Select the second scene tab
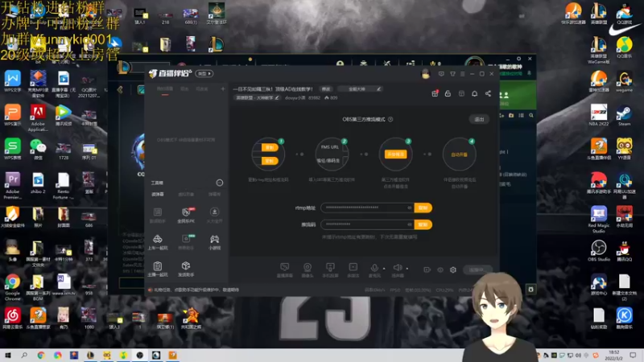644x362 pixels. click(185, 89)
